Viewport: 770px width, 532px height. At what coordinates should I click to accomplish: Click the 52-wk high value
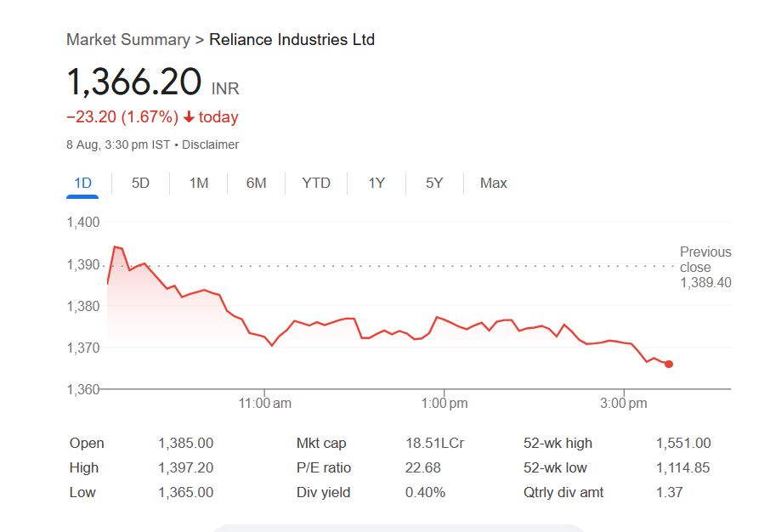(x=682, y=443)
